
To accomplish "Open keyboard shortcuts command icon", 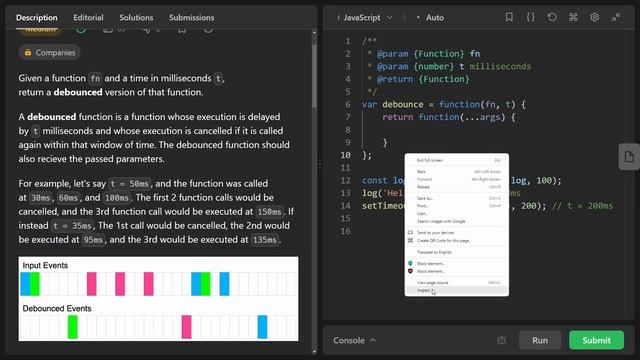I will [x=573, y=17].
